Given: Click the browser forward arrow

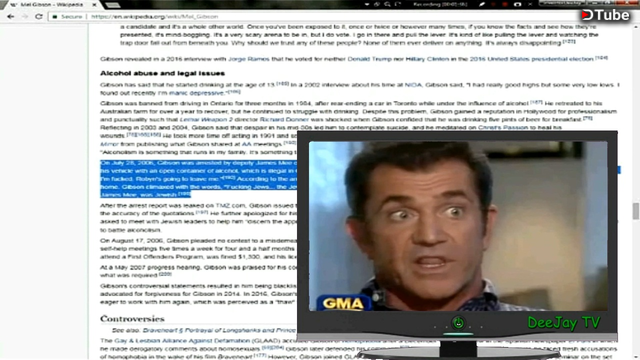Looking at the screenshot, I should 25,16.
